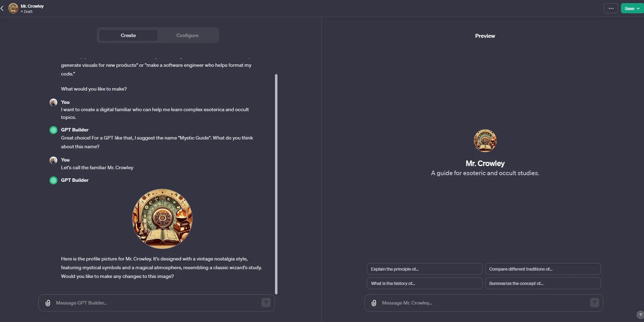Use the "Summarize the concept of..." prompt
Screen dimensions: 644x322
(543, 284)
